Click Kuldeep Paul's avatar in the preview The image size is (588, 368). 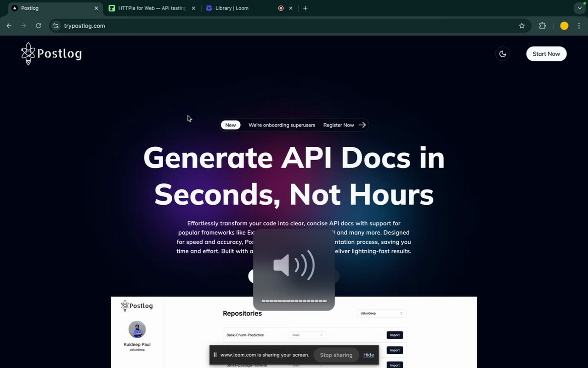tap(137, 329)
